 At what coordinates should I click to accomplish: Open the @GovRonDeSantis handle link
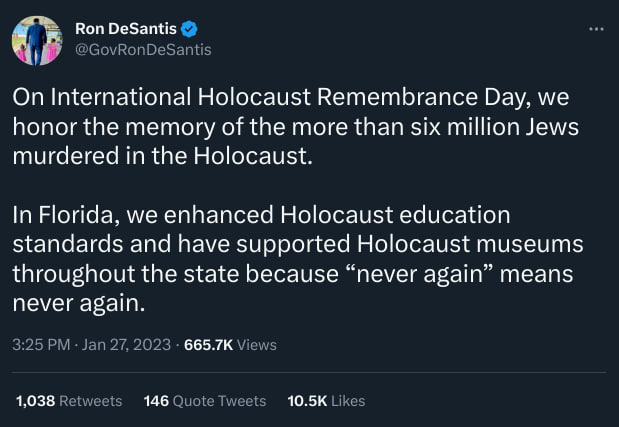(143, 48)
